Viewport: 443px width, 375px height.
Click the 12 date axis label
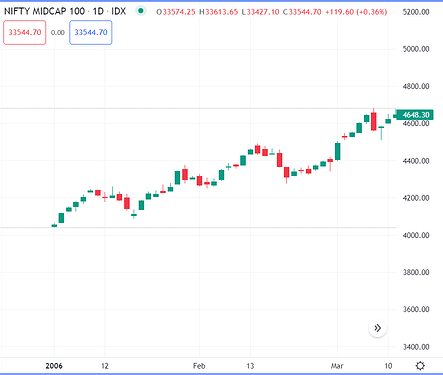pos(105,366)
